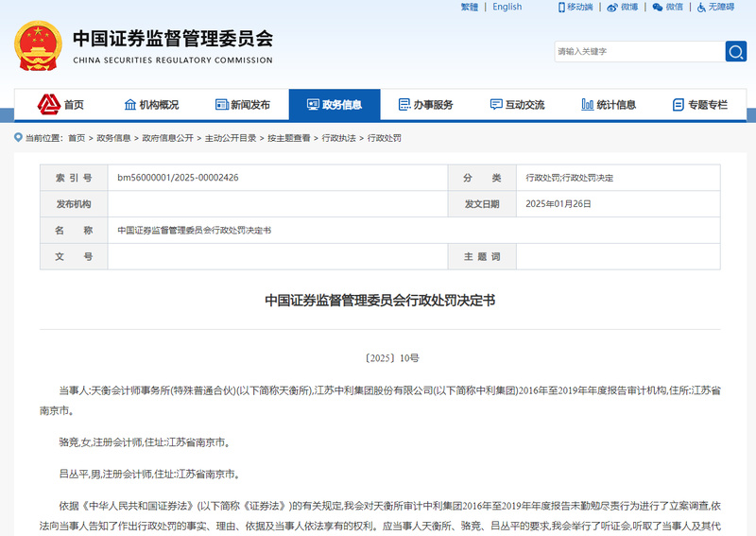Click the monitor icon beside 政务信息
This screenshot has height=536, width=756.
click(x=313, y=104)
